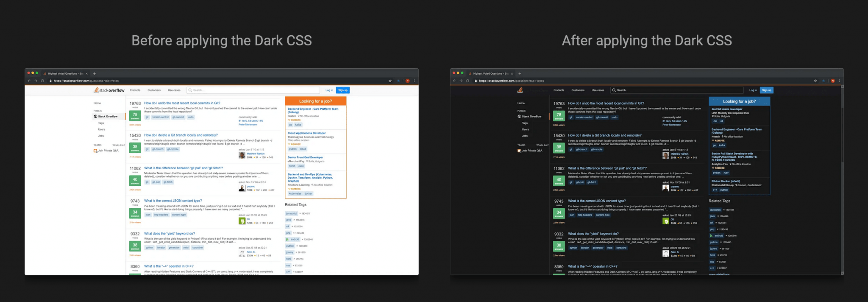Click profile avatar icon in light-themed browser toolbar
Image resolution: width=868 pixels, height=302 pixels.
407,81
